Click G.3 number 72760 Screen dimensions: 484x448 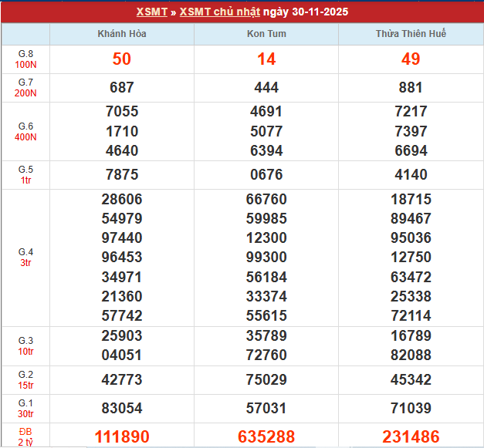click(x=266, y=355)
